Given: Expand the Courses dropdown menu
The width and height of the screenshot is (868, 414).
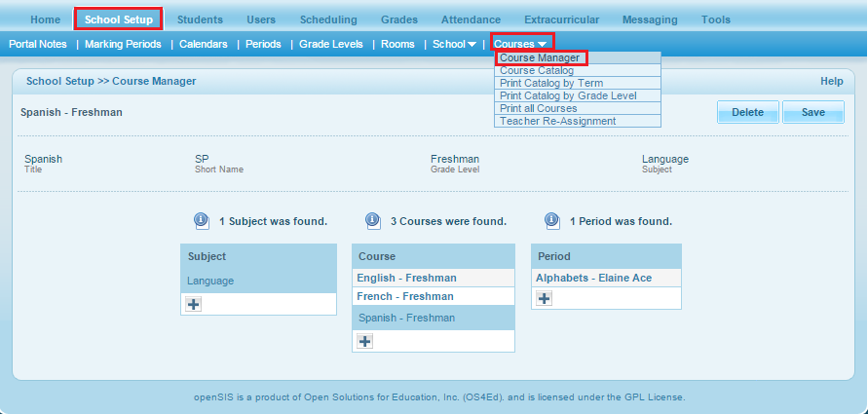Looking at the screenshot, I should click(521, 44).
